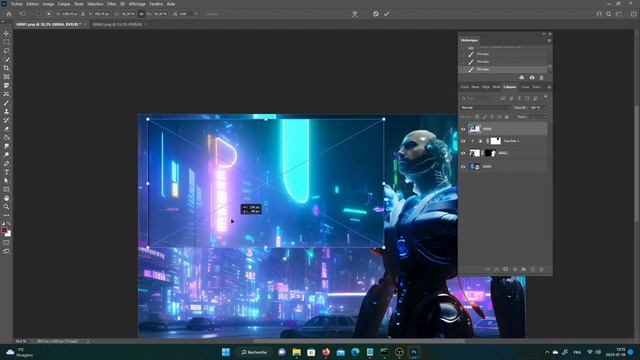The width and height of the screenshot is (640, 360).
Task: Open the search icon in options bar
Action: pyautogui.click(x=609, y=14)
